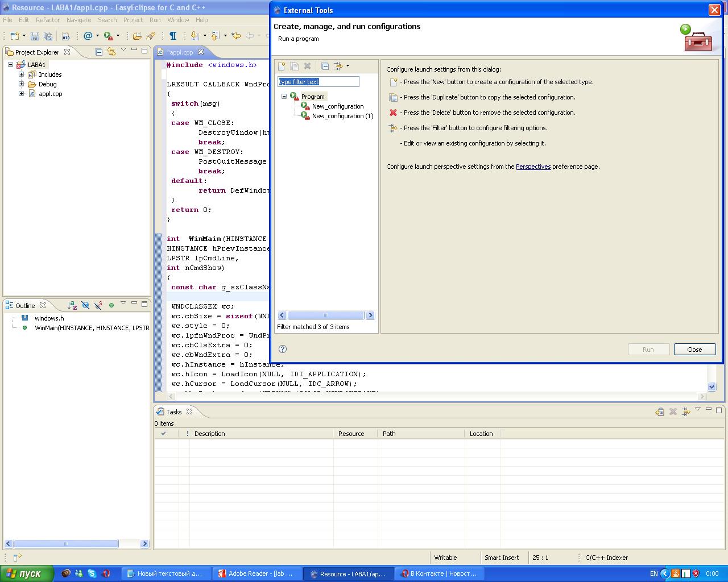Click the Open Type folder toolbar icon
The height and width of the screenshot is (582, 728).
[x=137, y=36]
